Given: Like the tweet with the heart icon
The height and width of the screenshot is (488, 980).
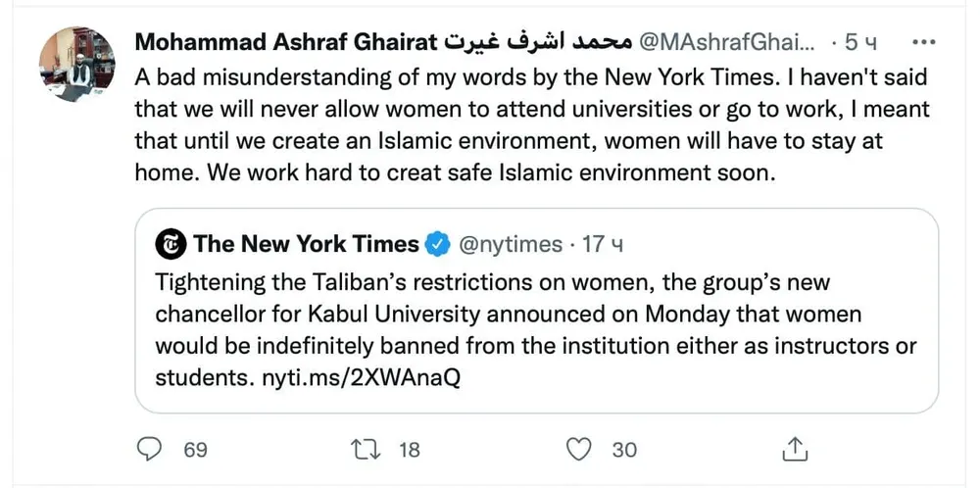Looking at the screenshot, I should (x=581, y=450).
